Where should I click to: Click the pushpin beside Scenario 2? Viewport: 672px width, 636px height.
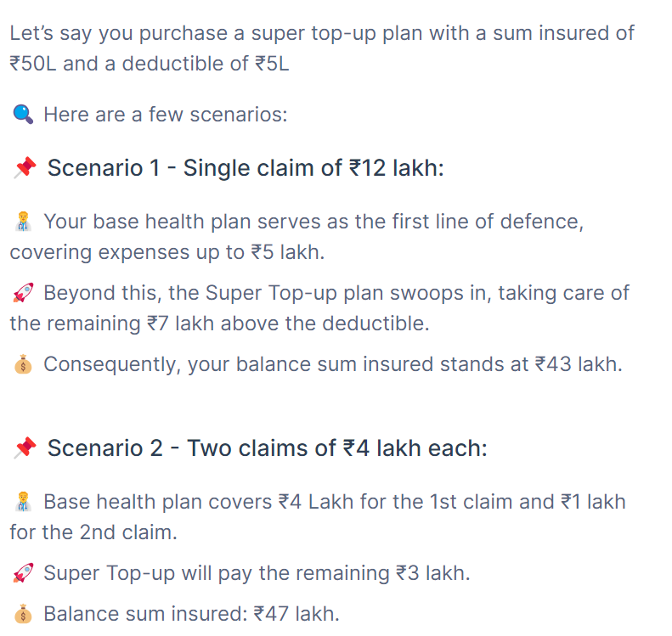[25, 447]
